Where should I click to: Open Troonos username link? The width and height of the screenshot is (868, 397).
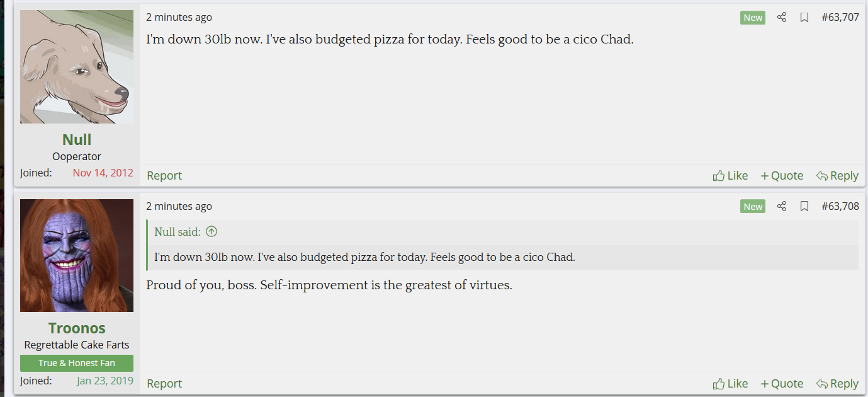[x=77, y=328]
